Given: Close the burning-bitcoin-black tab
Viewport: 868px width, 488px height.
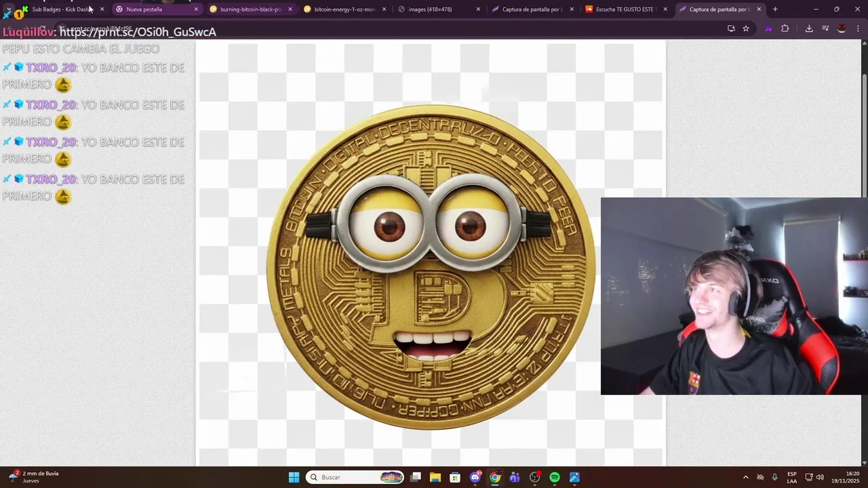Looking at the screenshot, I should click(x=290, y=9).
